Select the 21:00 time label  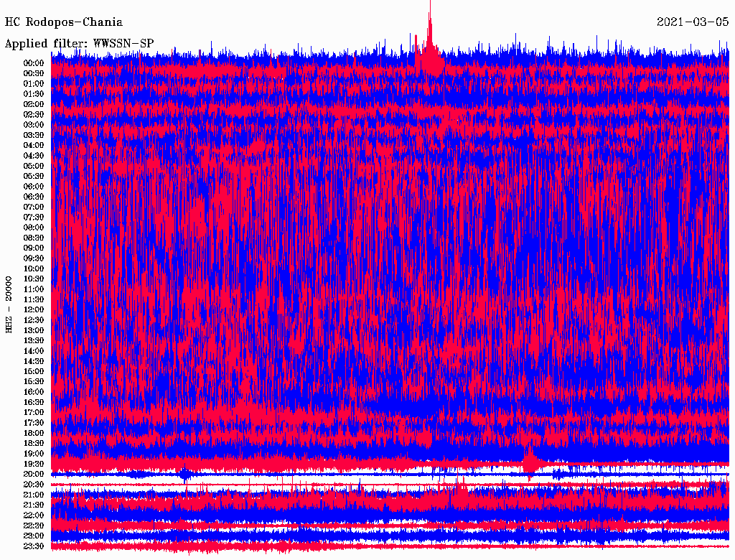click(34, 495)
